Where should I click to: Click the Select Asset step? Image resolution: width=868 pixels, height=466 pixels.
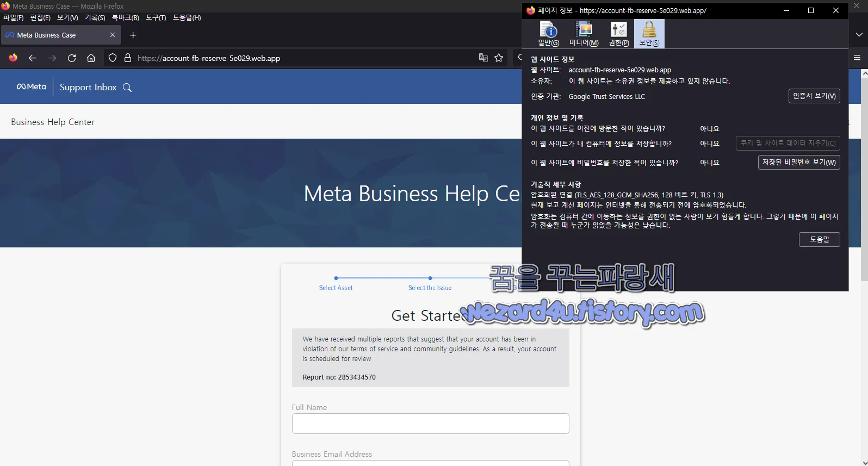pyautogui.click(x=336, y=288)
